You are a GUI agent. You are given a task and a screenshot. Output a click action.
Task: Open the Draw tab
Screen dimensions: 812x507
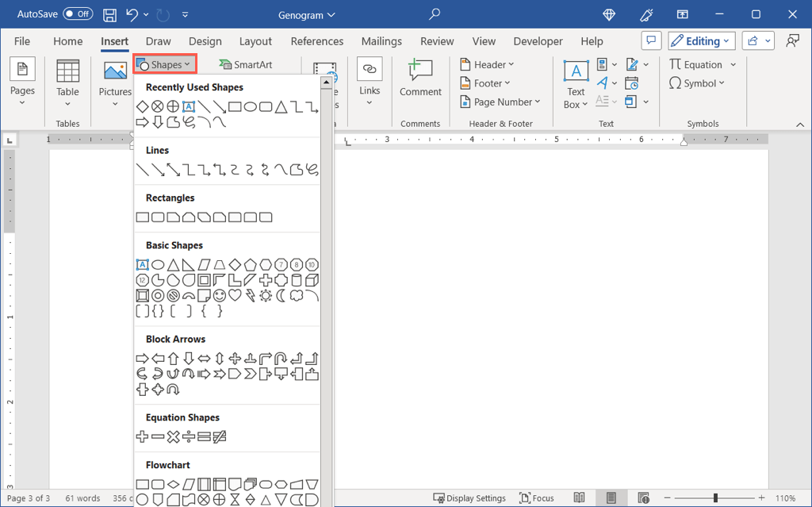(158, 41)
